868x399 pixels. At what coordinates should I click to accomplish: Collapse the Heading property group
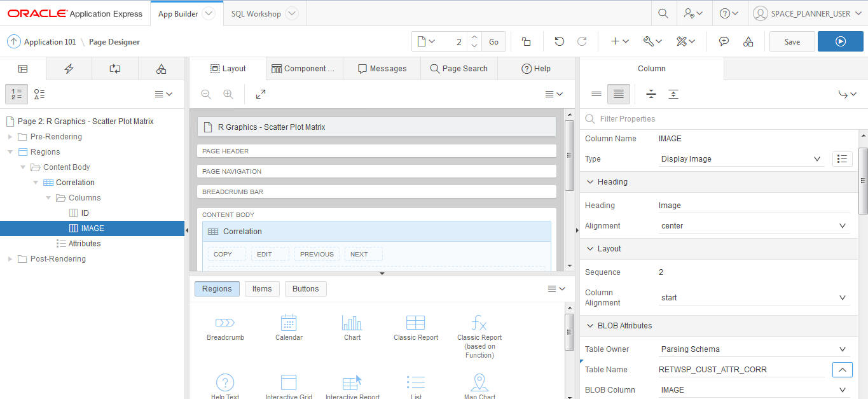(591, 182)
